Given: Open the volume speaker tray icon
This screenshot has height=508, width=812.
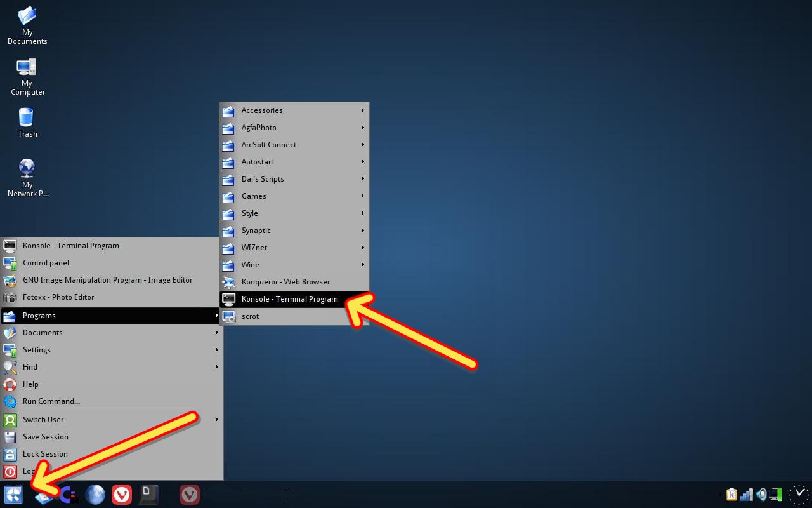Looking at the screenshot, I should [x=761, y=495].
